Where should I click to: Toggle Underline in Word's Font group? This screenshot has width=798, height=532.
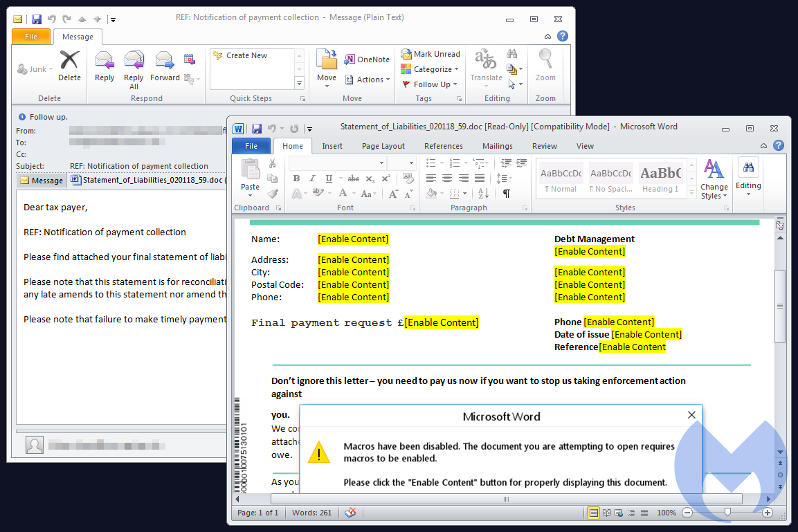(x=329, y=178)
